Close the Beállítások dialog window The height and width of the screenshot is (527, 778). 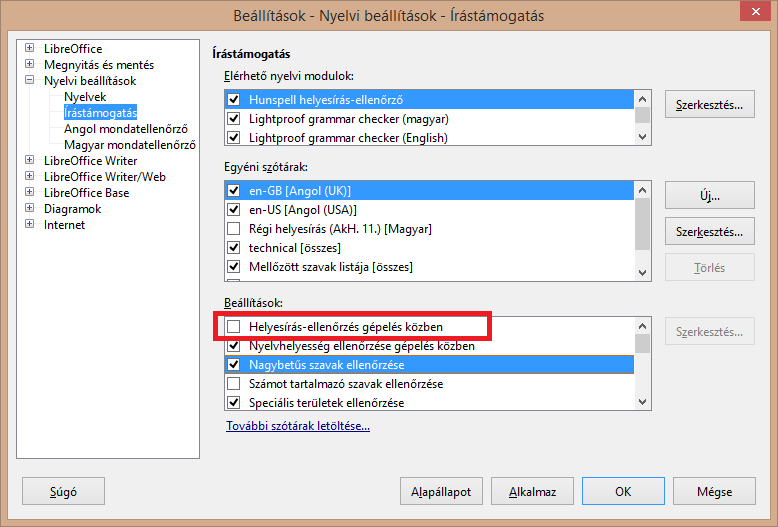[x=755, y=11]
